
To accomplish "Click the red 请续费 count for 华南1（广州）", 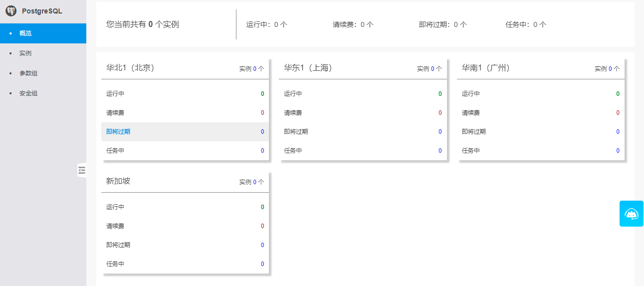I will pyautogui.click(x=618, y=113).
